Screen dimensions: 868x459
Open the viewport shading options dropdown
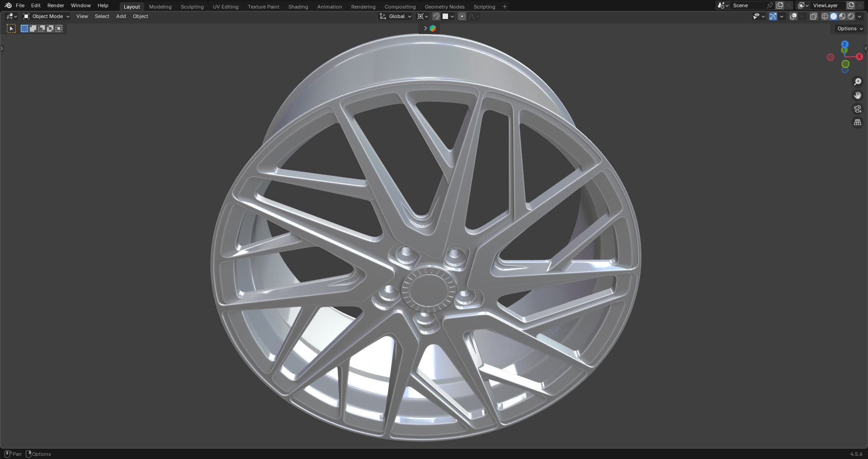[859, 16]
